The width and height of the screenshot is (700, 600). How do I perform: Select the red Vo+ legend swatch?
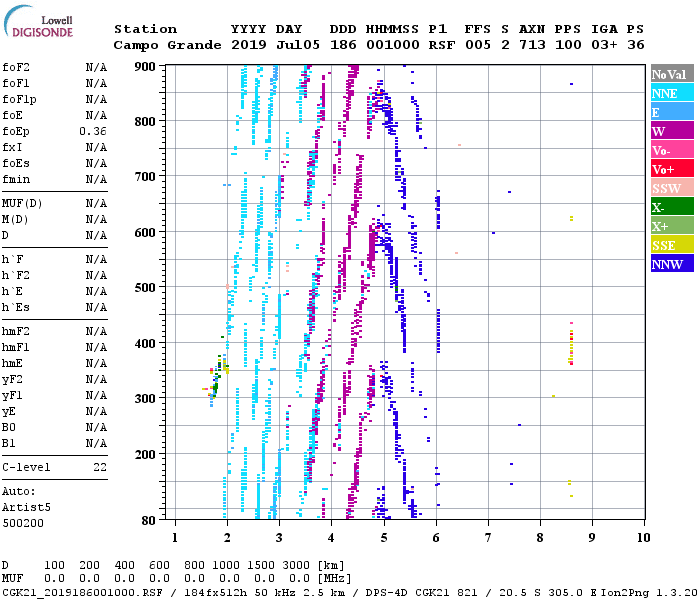pos(672,168)
